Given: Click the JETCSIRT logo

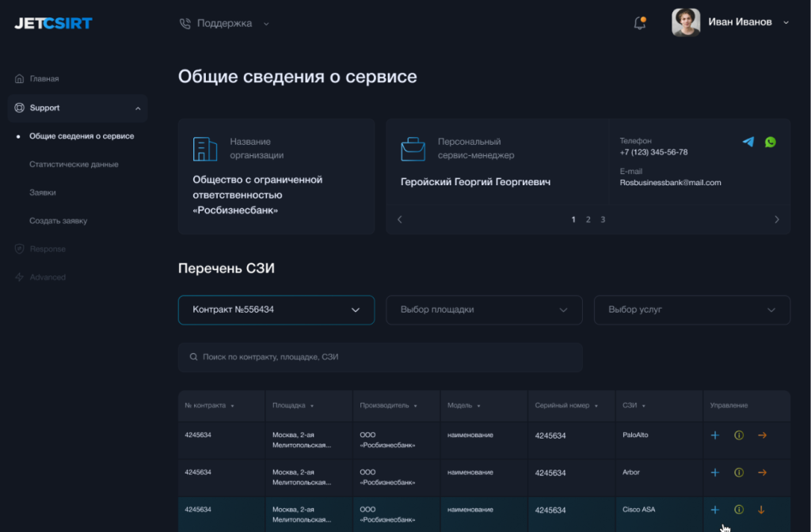Looking at the screenshot, I should click(x=53, y=24).
